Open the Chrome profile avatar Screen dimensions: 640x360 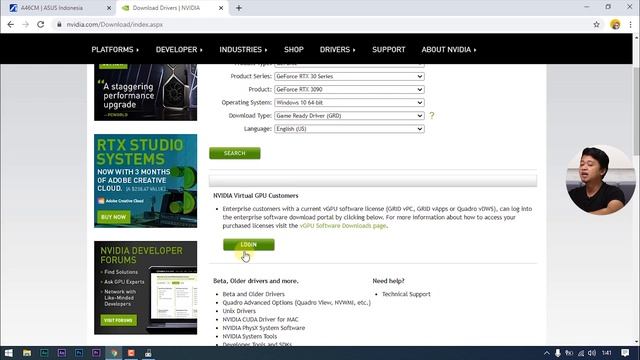click(615, 24)
